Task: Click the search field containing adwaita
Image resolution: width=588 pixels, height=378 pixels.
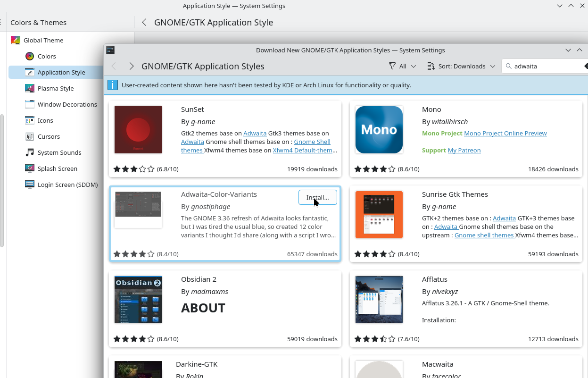Action: (x=545, y=66)
